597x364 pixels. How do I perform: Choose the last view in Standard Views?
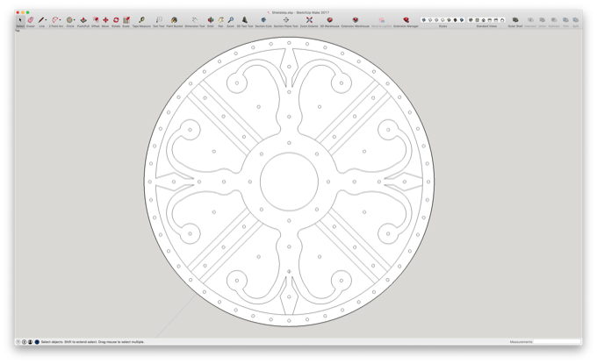tap(502, 20)
